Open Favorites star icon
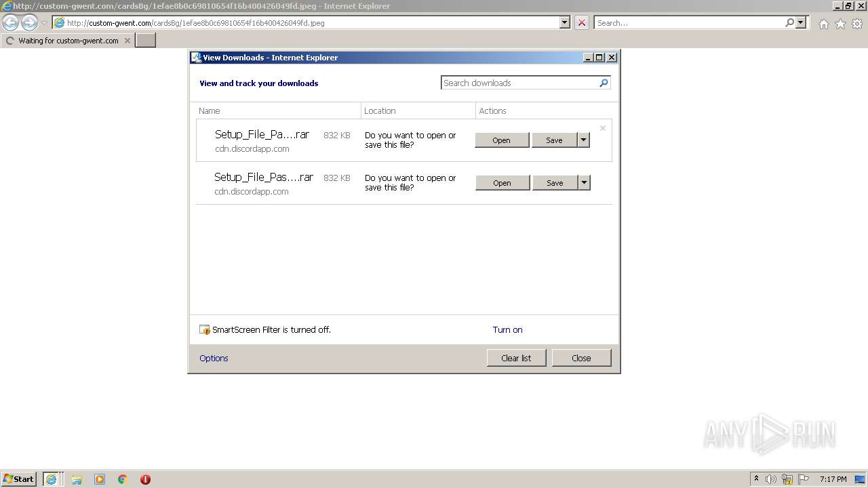 tap(840, 24)
